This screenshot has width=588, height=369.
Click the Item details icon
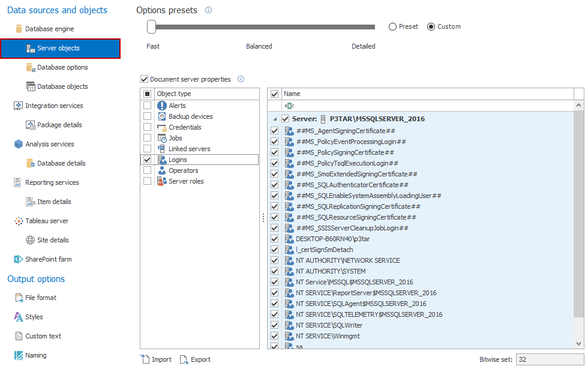click(x=31, y=202)
